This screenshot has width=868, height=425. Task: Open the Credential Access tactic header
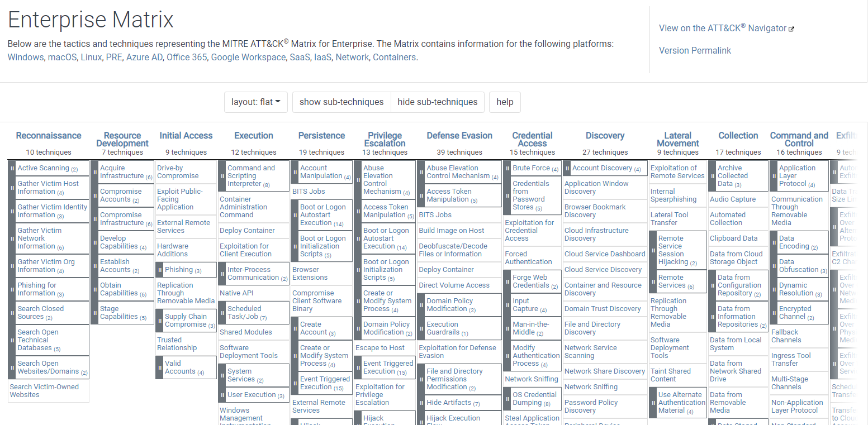532,140
